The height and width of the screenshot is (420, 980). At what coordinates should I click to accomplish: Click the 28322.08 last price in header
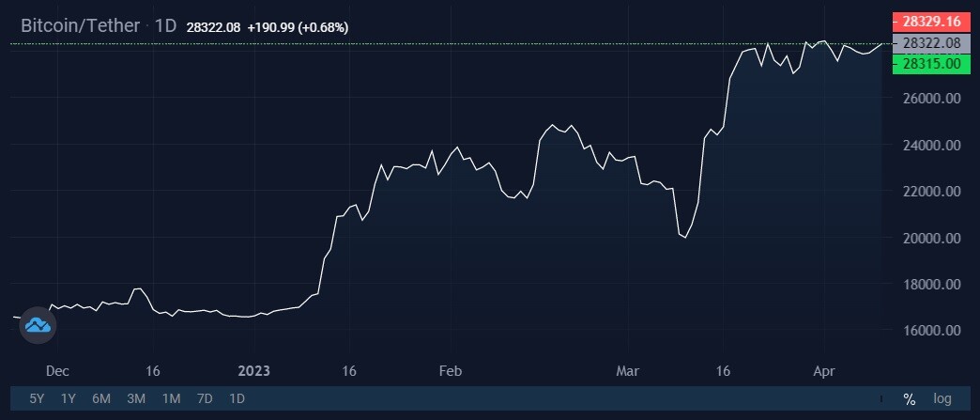tap(213, 27)
